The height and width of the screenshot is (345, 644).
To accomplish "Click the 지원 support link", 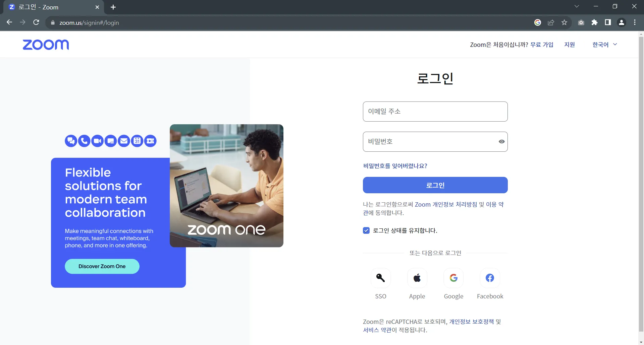I will pyautogui.click(x=570, y=45).
